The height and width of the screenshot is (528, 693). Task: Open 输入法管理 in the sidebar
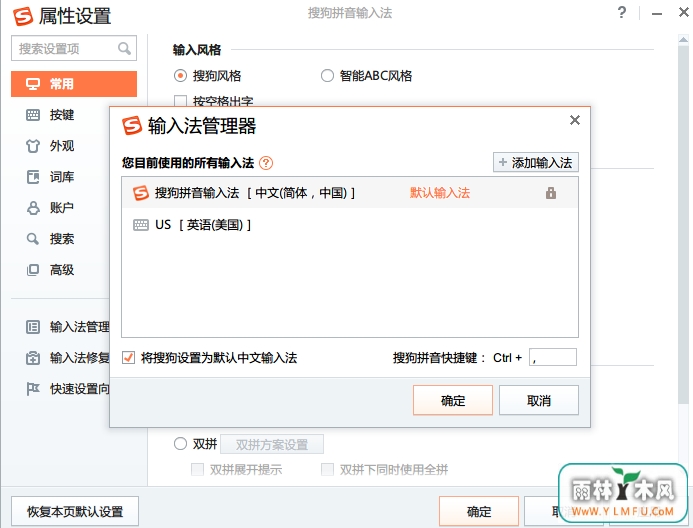[67, 327]
